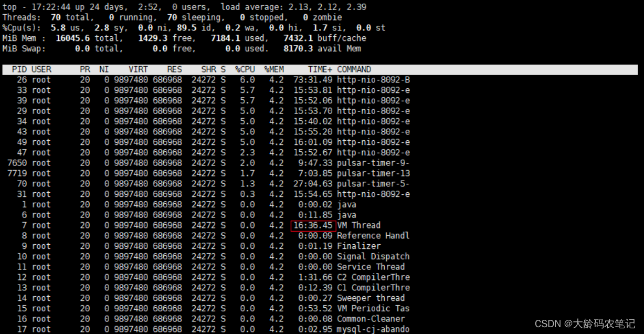Viewport: 644px width, 334px height.
Task: Click PID 7719 in the process list
Action: [x=17, y=173]
